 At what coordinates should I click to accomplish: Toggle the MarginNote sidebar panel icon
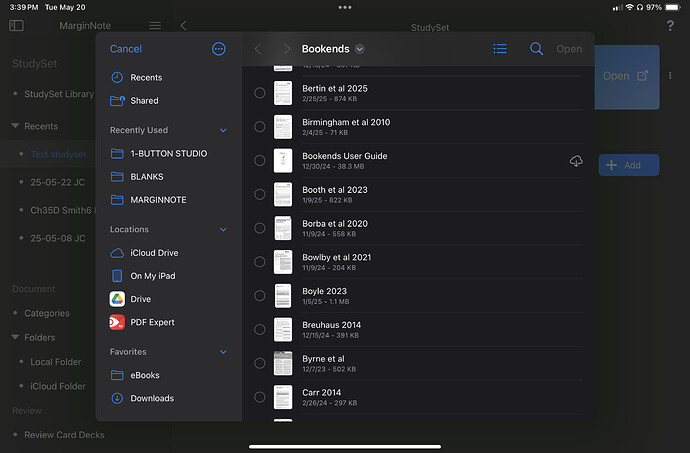(16, 26)
